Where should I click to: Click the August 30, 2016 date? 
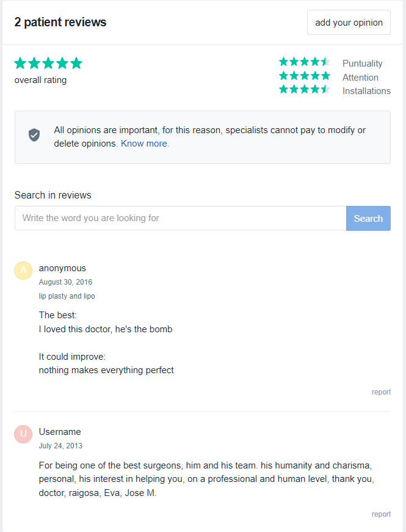click(65, 282)
